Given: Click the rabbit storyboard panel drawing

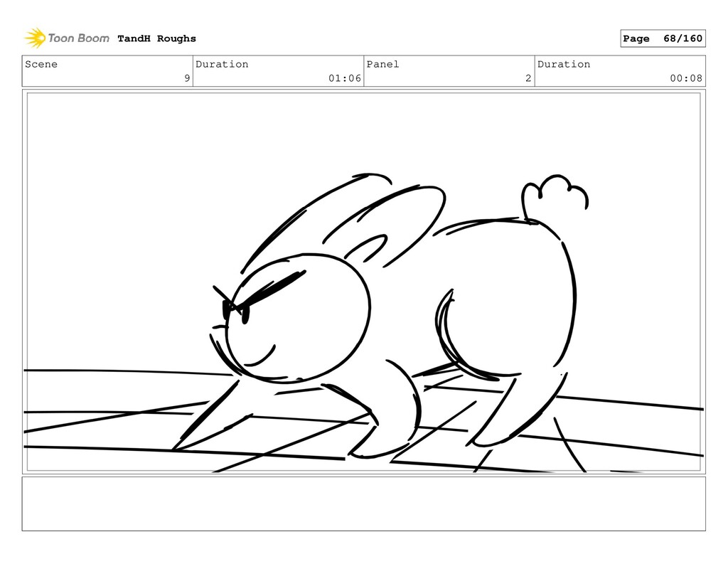Looking at the screenshot, I should [363, 282].
